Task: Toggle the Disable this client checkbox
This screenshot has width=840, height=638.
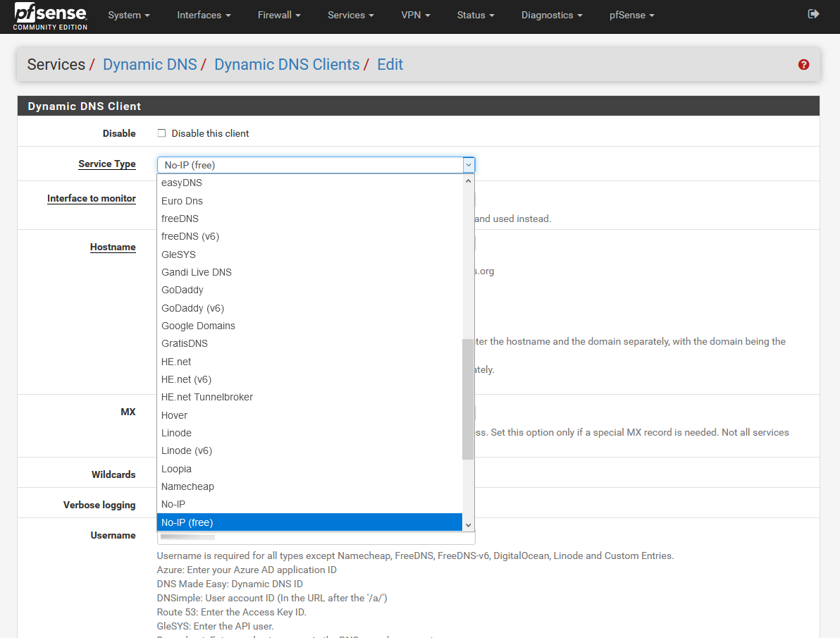Action: pos(161,133)
